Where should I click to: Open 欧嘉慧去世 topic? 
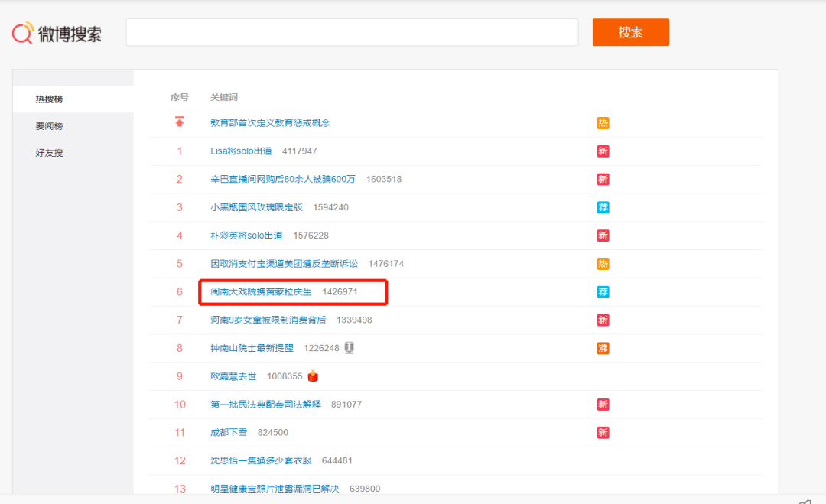[233, 376]
